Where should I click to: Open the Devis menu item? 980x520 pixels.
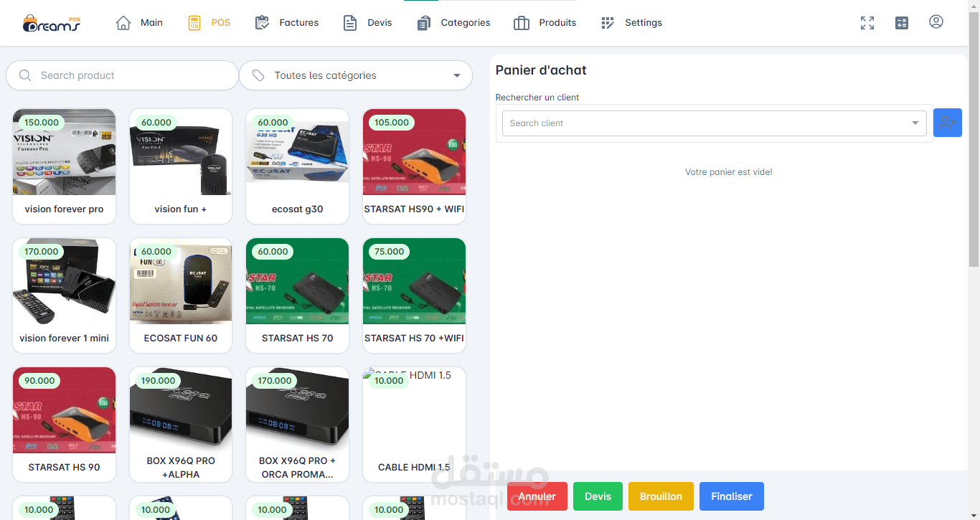coord(367,23)
